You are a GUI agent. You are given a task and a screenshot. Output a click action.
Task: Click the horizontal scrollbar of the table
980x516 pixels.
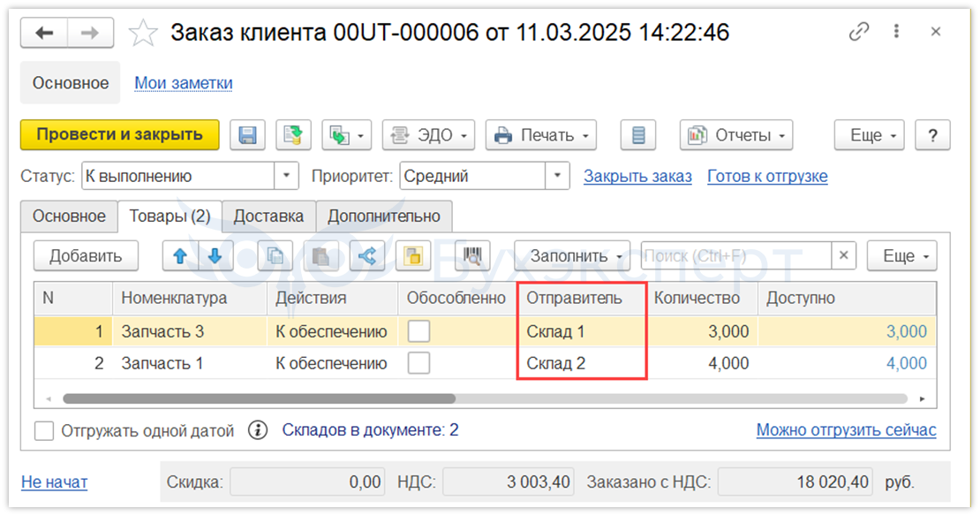(x=259, y=399)
